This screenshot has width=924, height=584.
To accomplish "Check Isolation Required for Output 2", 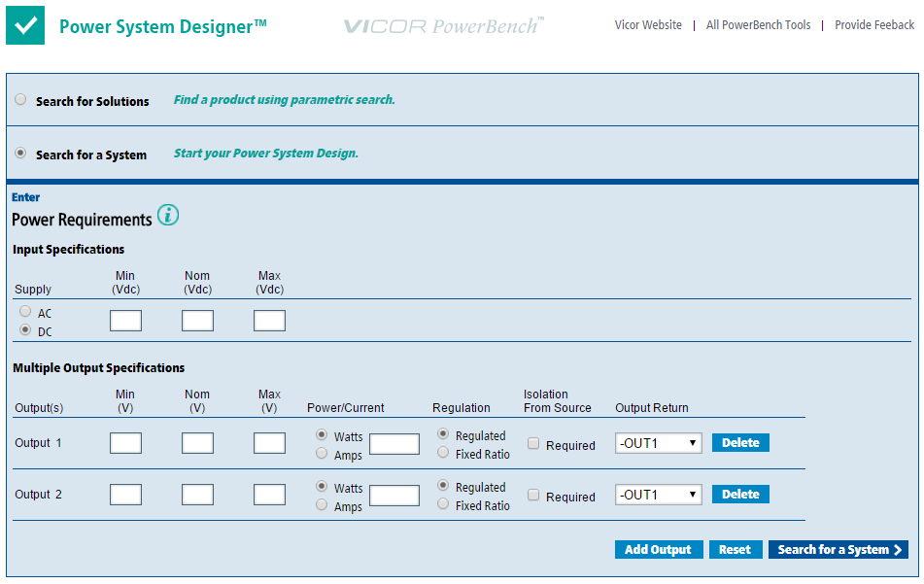I will [x=533, y=495].
